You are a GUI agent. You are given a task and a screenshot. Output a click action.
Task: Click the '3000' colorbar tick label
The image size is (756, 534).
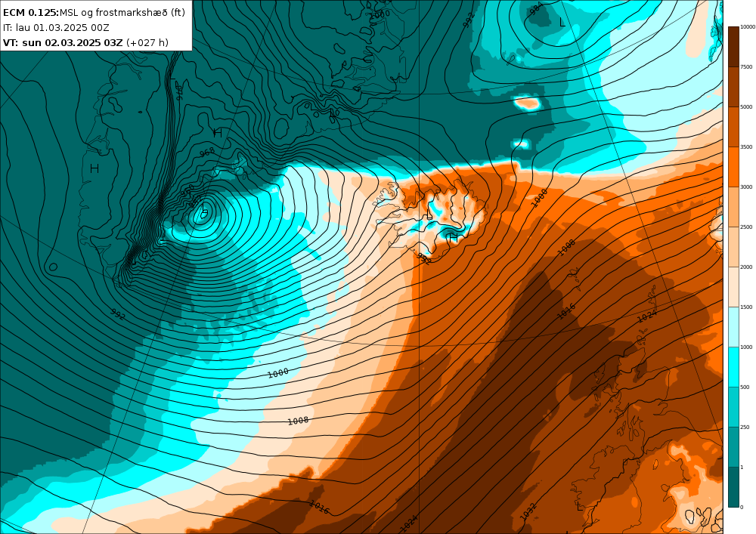click(746, 187)
